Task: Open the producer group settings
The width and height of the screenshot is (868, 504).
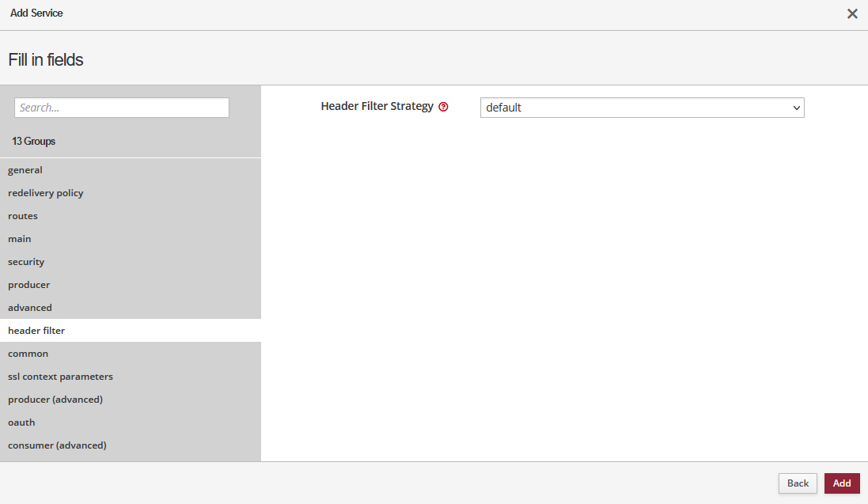Action: coord(28,284)
